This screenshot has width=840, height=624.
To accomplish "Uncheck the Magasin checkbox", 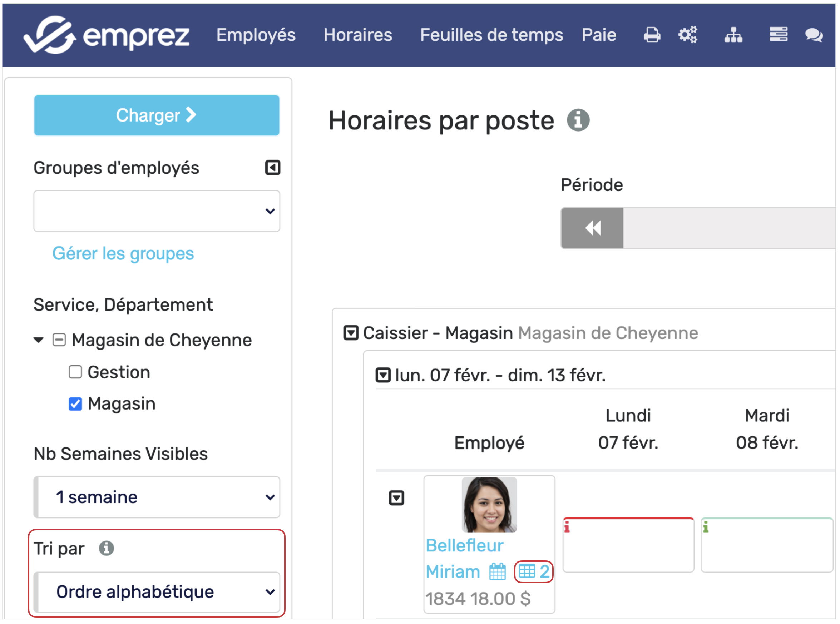I will coord(75,403).
